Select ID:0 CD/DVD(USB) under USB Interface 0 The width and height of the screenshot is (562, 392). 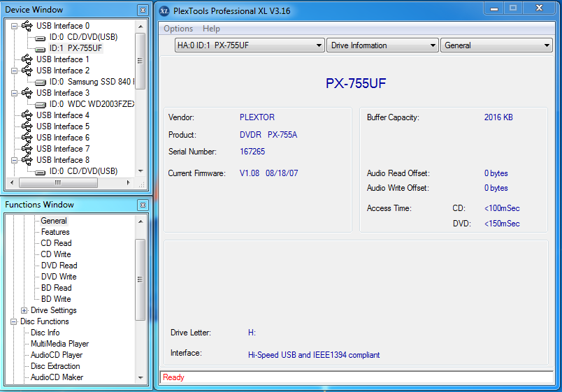(x=83, y=37)
